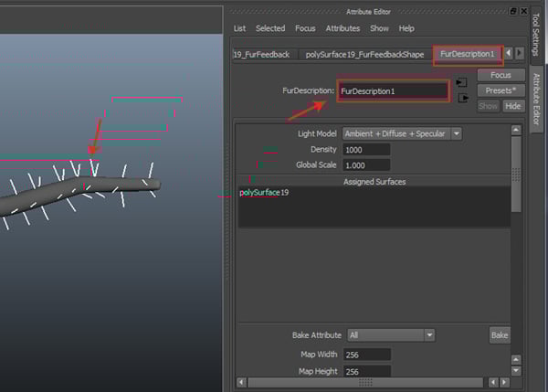Click vertical scrollbar down arrow at bottom
The image size is (548, 392).
pyautogui.click(x=517, y=369)
